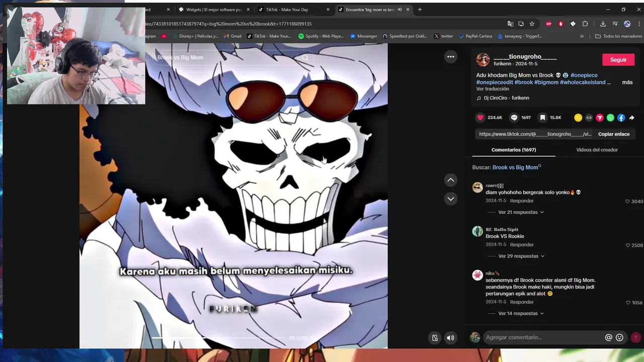Open the Chrome extensions puzzle menu
Viewport: 644px width, 362px height.
point(585,24)
